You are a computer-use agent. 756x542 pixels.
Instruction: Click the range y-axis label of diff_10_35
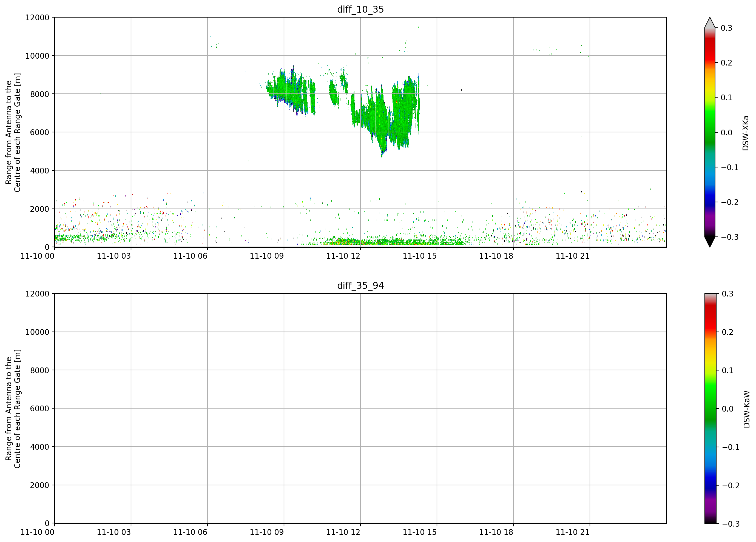coord(13,133)
